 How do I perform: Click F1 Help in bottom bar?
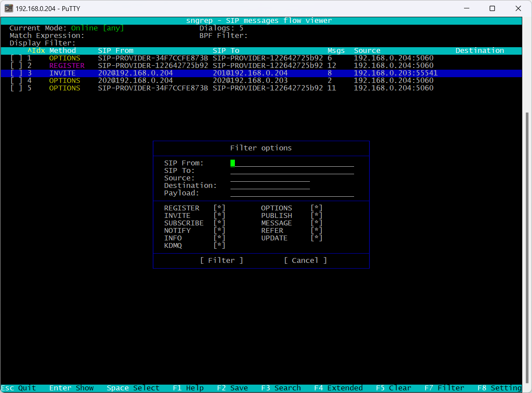pos(188,388)
